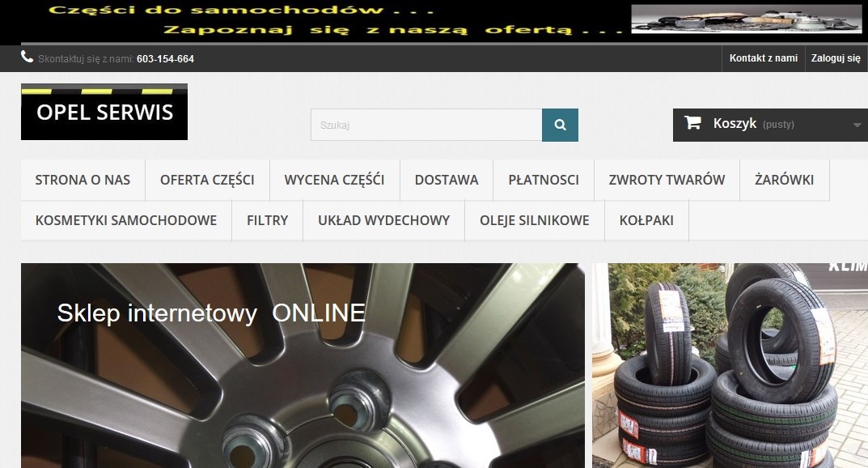Open UKŁAD WYDECHOWY category
The width and height of the screenshot is (868, 468).
tap(383, 220)
